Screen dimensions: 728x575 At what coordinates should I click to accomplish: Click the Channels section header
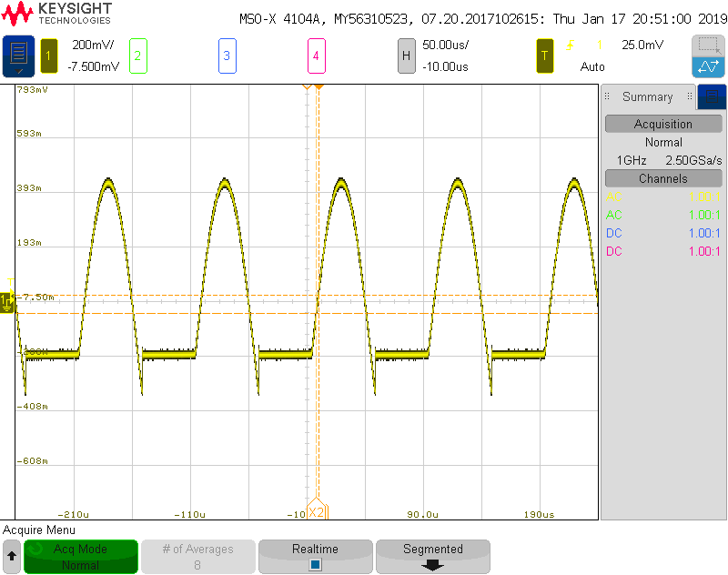coord(663,178)
